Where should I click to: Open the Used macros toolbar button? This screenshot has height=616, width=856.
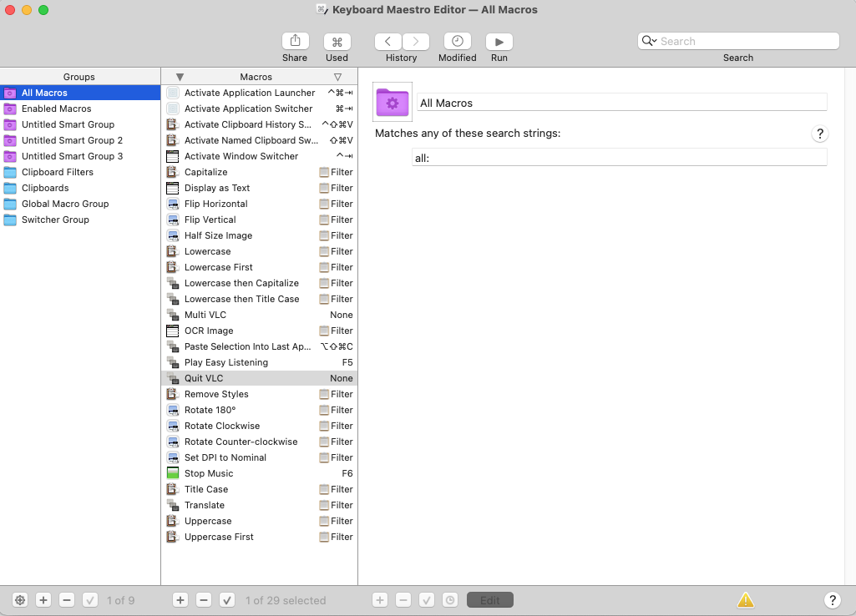(337, 42)
